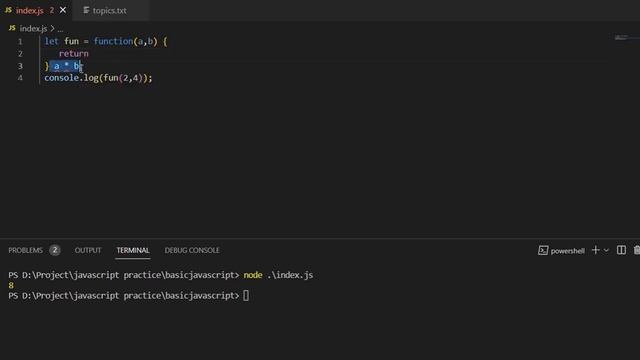640x360 pixels.
Task: Split the terminal panel
Action: click(621, 250)
